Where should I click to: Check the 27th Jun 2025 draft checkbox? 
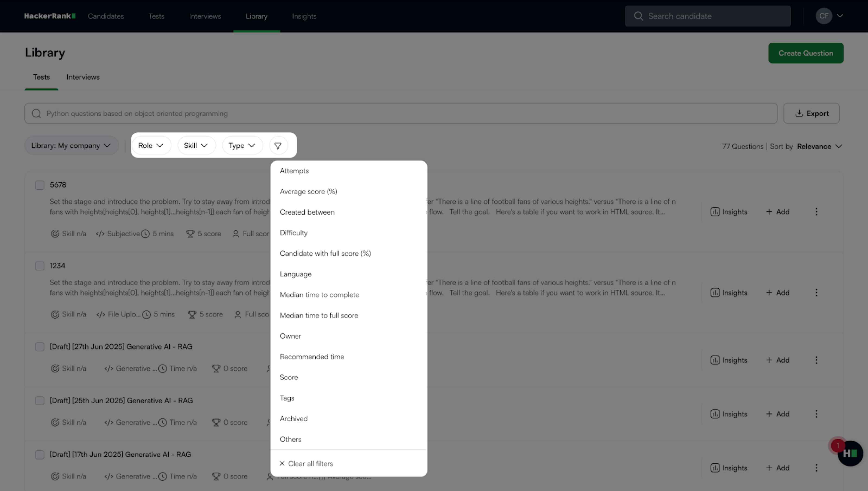pos(40,347)
